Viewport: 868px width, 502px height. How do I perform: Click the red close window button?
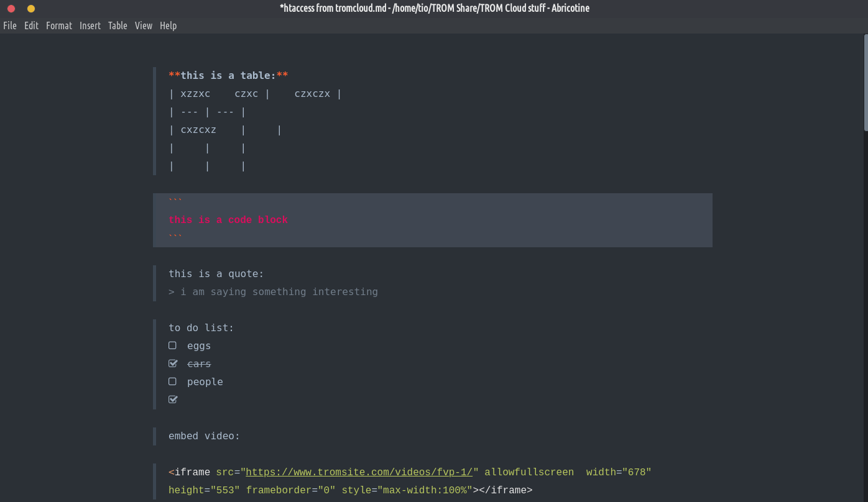point(11,9)
